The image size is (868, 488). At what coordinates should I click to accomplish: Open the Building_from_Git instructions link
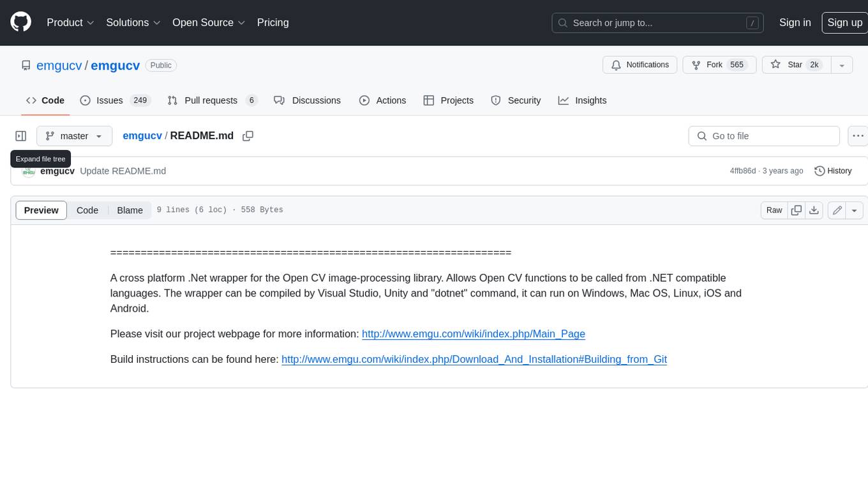point(474,359)
